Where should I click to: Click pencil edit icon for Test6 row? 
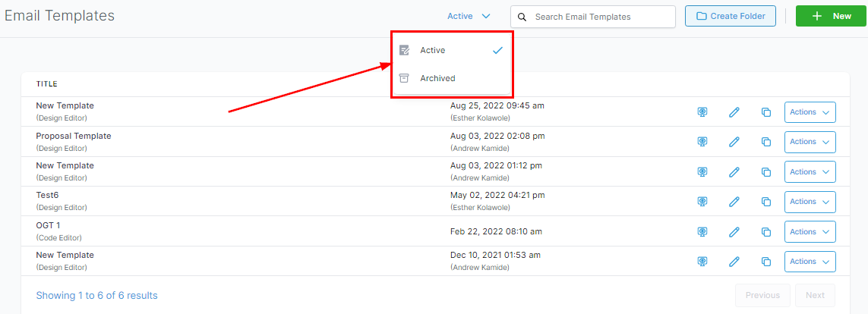point(734,202)
